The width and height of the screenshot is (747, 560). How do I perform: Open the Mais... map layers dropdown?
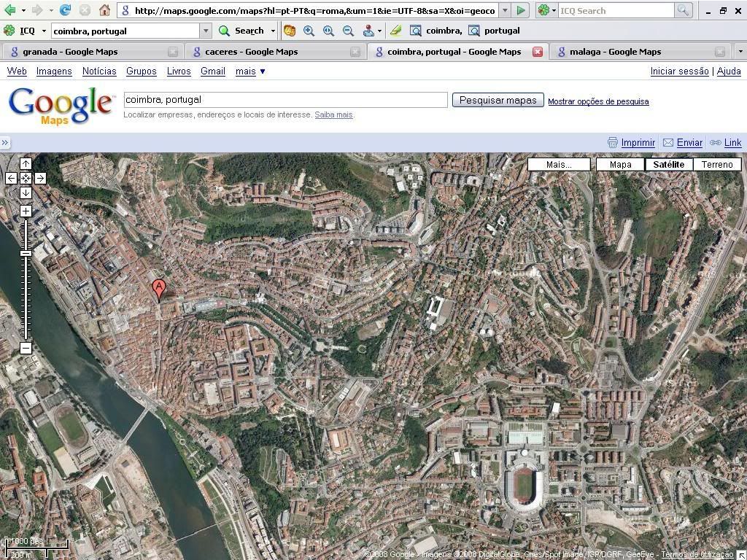coord(559,164)
